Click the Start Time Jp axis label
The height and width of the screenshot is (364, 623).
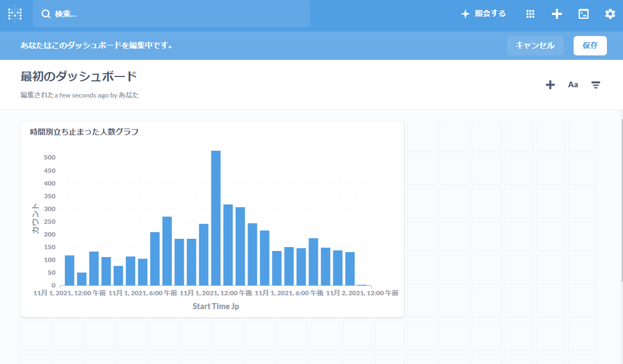coord(216,306)
